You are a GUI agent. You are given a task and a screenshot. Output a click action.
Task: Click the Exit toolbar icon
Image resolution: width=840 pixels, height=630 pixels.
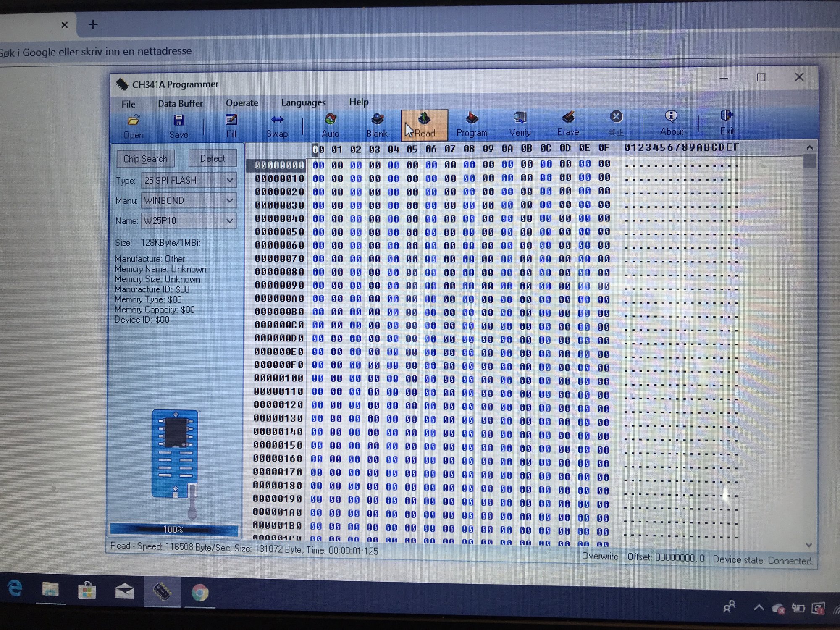point(727,123)
